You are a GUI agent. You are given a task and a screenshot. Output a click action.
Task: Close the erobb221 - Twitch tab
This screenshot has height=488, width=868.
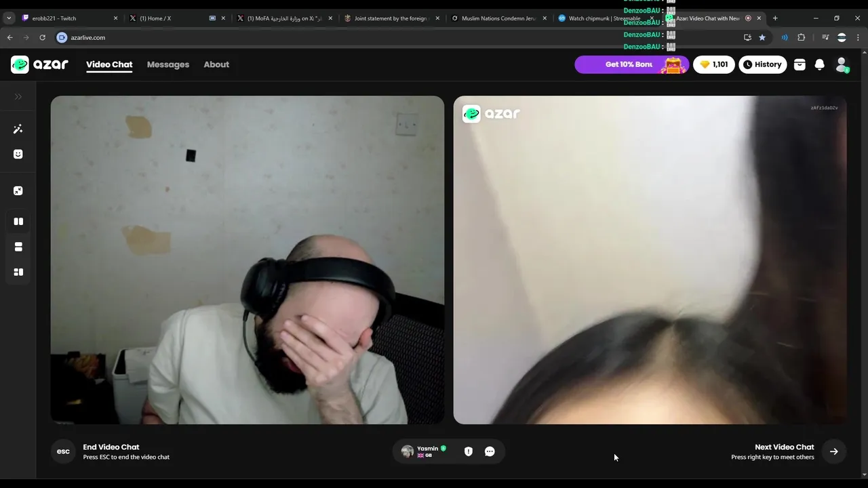tap(116, 18)
